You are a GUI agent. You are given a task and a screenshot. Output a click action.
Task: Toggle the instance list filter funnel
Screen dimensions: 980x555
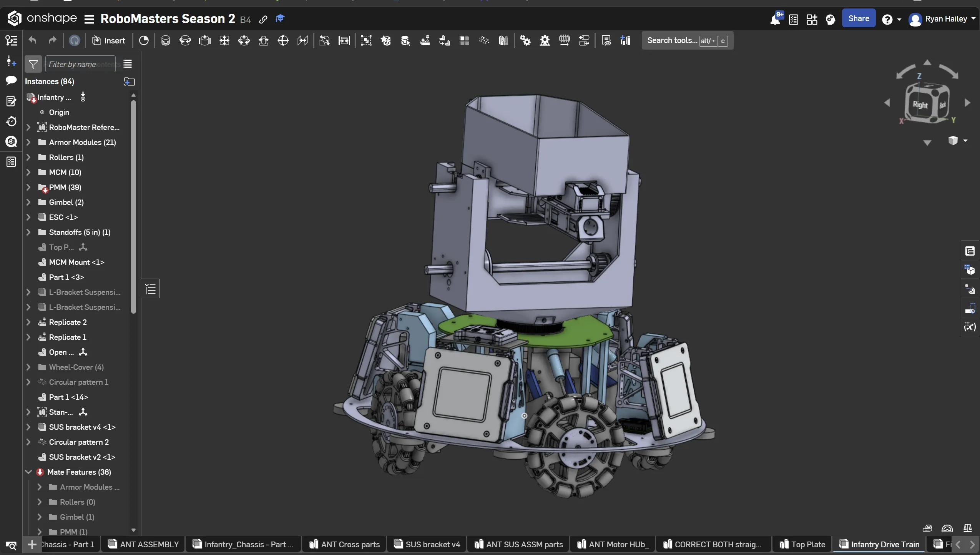click(x=33, y=64)
